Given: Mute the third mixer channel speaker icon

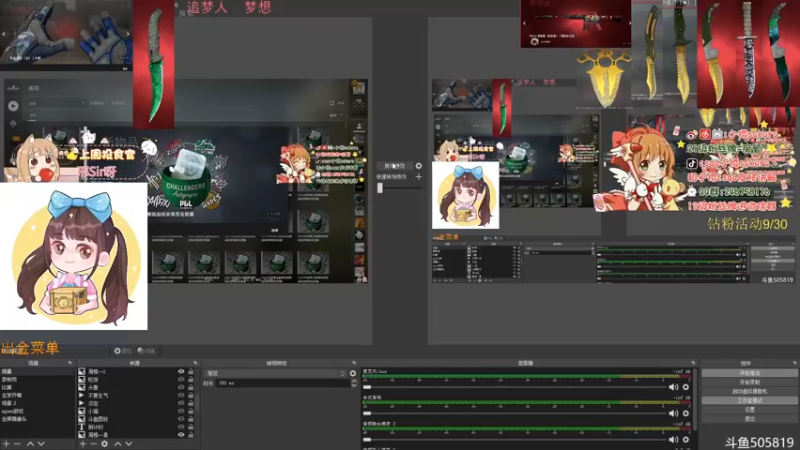Looking at the screenshot, I should [673, 439].
